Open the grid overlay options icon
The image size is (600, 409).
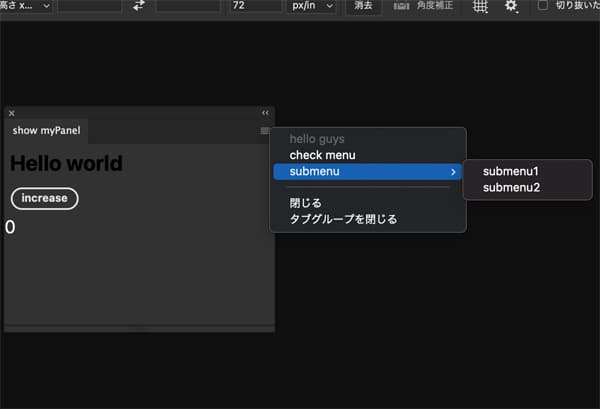tap(480, 6)
